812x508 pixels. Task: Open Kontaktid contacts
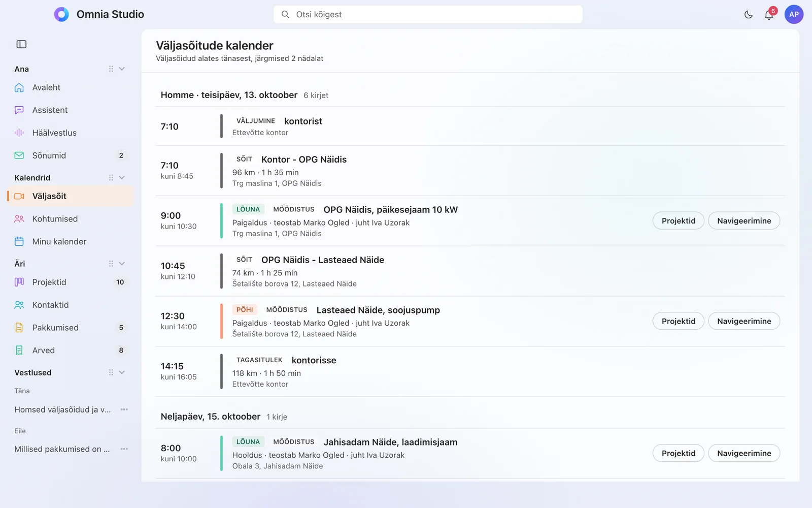pos(71,305)
